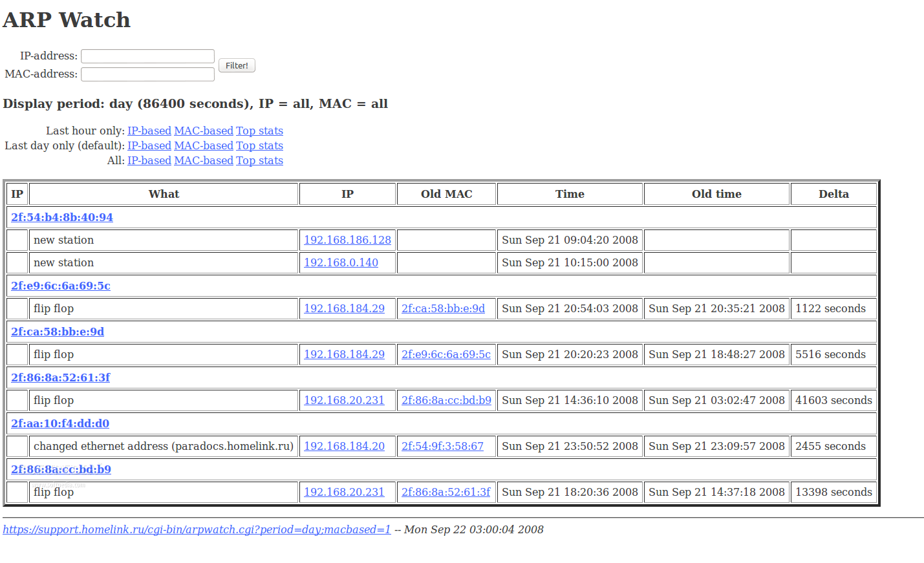Open IP address 192.168.186.128
This screenshot has width=924, height=563.
(347, 240)
